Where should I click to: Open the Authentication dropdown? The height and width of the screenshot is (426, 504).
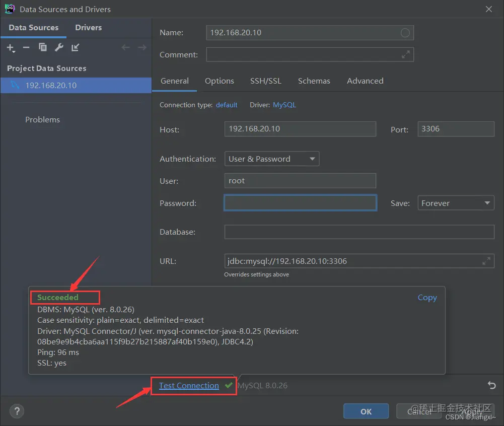point(272,159)
